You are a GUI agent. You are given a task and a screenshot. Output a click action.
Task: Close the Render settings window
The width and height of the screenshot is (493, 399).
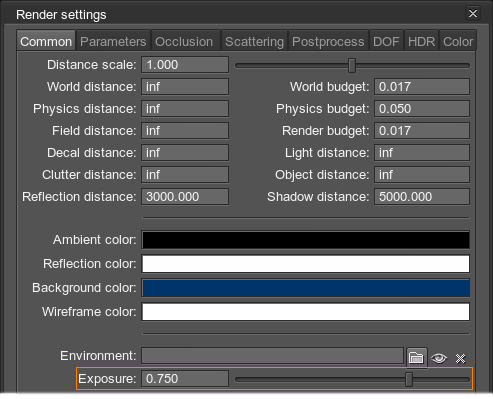pyautogui.click(x=473, y=14)
